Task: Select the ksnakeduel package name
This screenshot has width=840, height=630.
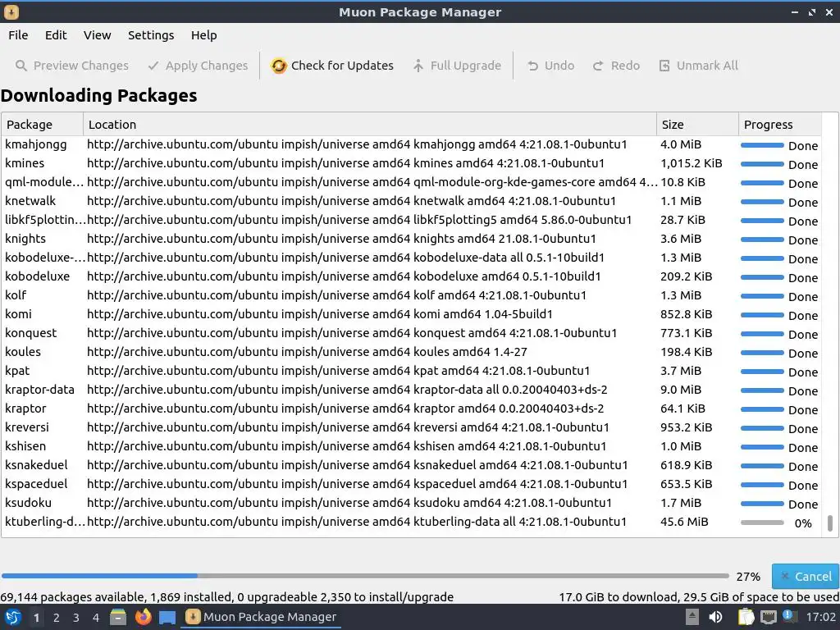Action: [x=36, y=465]
